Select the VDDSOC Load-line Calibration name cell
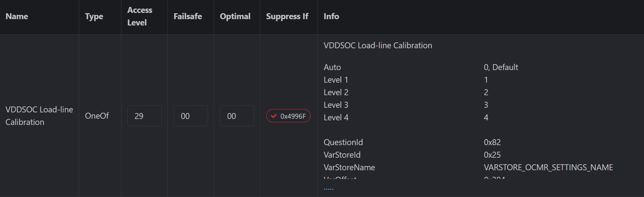The height and width of the screenshot is (197, 644). pos(39,116)
